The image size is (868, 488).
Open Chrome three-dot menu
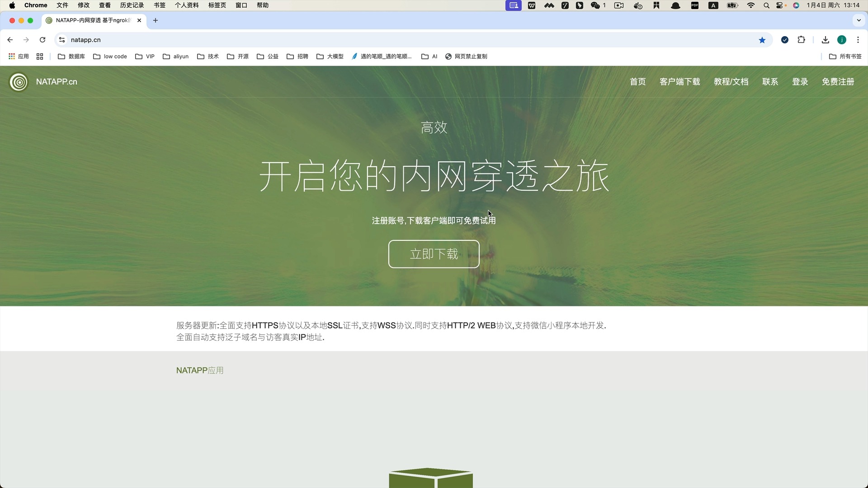[x=858, y=40]
